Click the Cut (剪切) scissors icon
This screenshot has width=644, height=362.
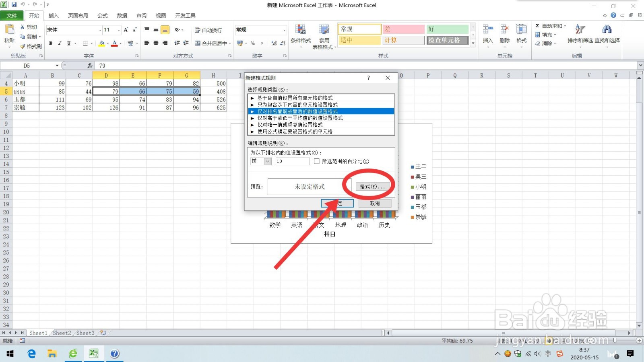coord(23,27)
